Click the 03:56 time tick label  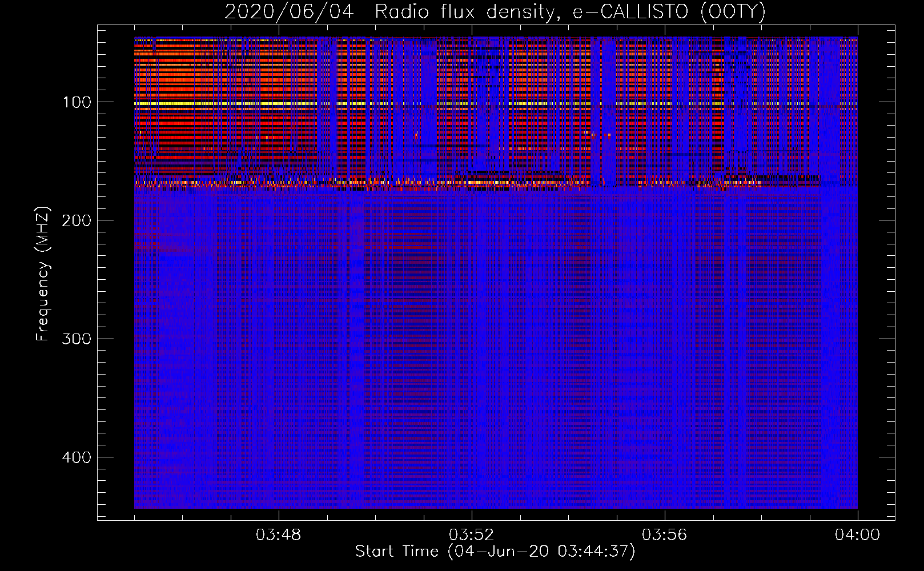(x=665, y=535)
